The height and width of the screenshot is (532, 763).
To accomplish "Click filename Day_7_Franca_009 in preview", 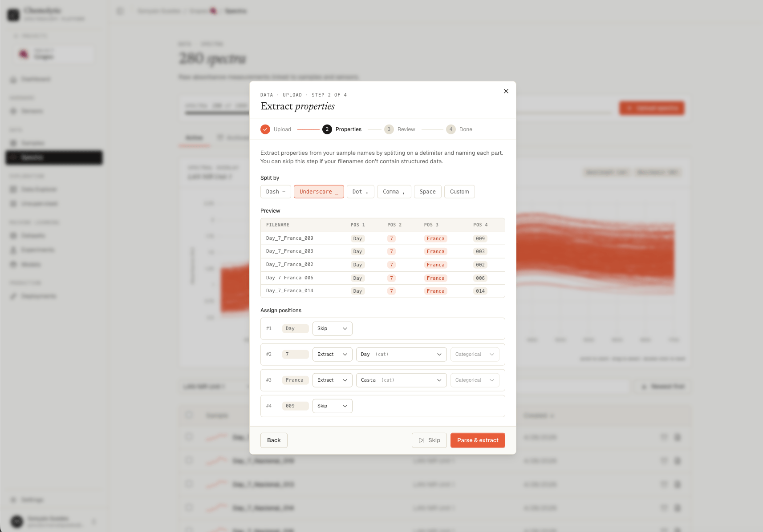I will tap(290, 238).
